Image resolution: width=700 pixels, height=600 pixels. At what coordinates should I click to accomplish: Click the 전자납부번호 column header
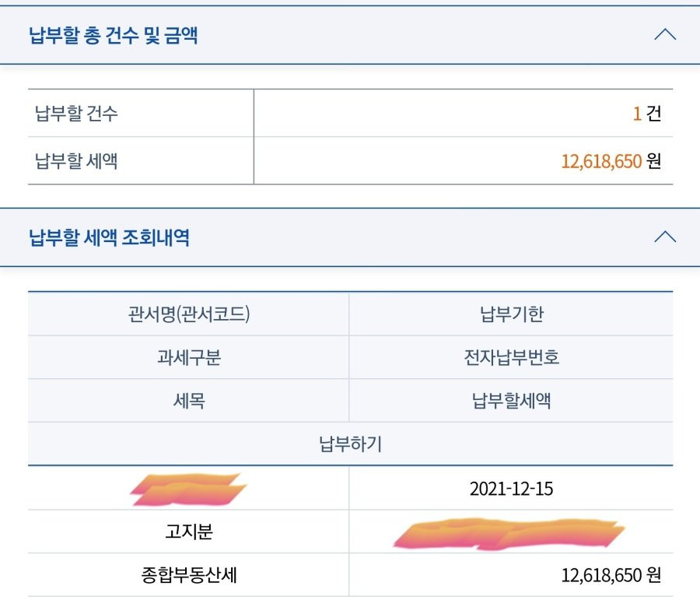click(x=511, y=358)
